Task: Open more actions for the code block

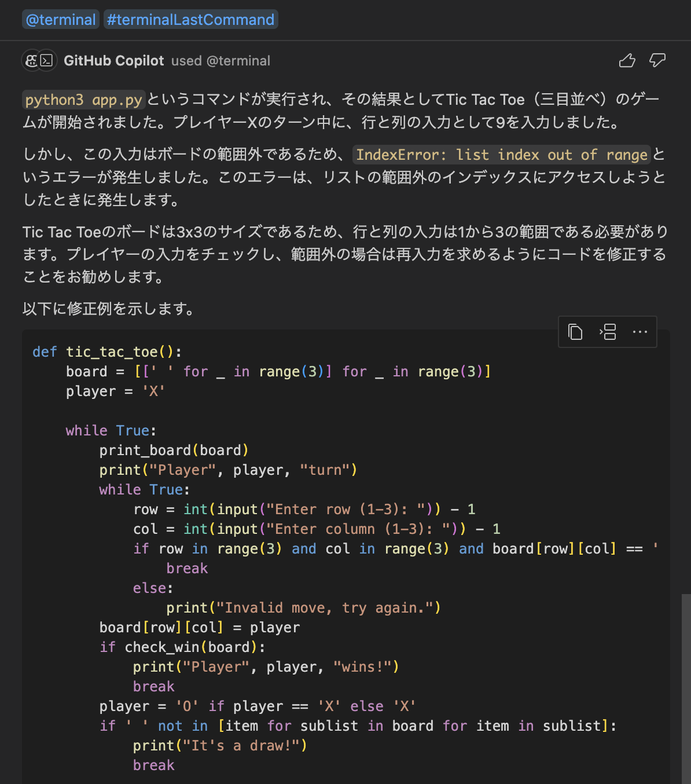Action: tap(639, 331)
